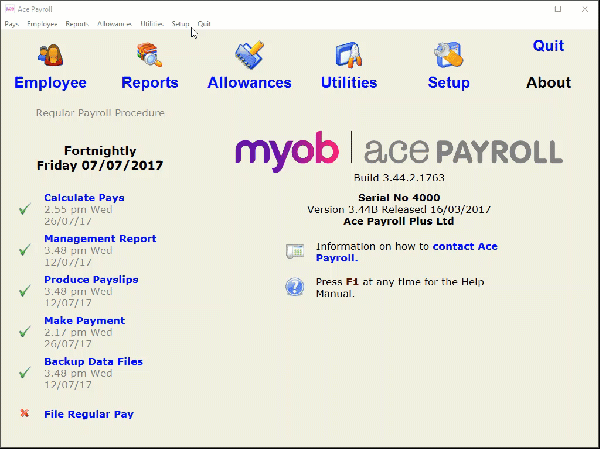Open the About label
This screenshot has height=449, width=600.
coord(548,83)
